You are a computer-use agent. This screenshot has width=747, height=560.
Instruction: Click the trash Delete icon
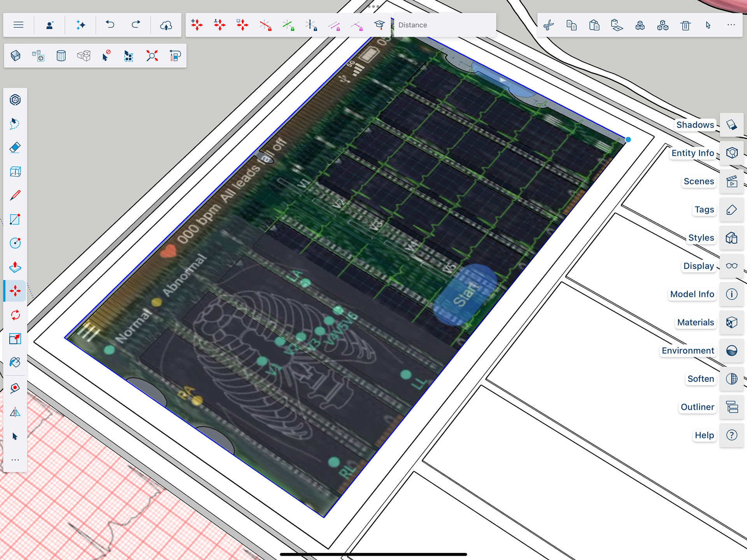[686, 26]
